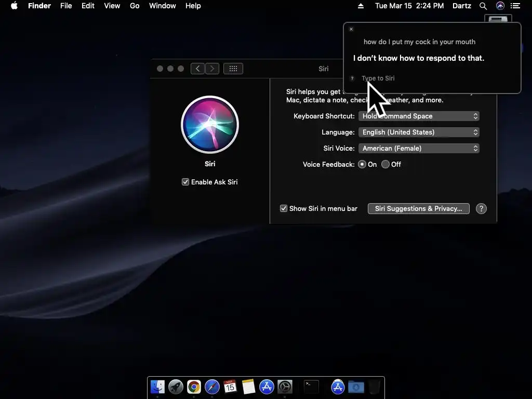This screenshot has width=532, height=399.
Task: Click the eject icon in the menu bar
Action: click(361, 6)
